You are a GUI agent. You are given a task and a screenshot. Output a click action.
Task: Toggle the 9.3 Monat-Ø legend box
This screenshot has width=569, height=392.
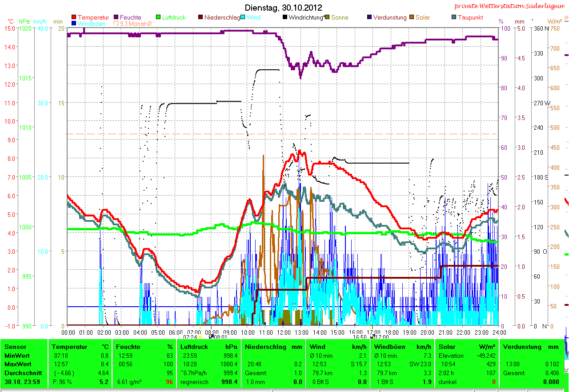(116, 24)
